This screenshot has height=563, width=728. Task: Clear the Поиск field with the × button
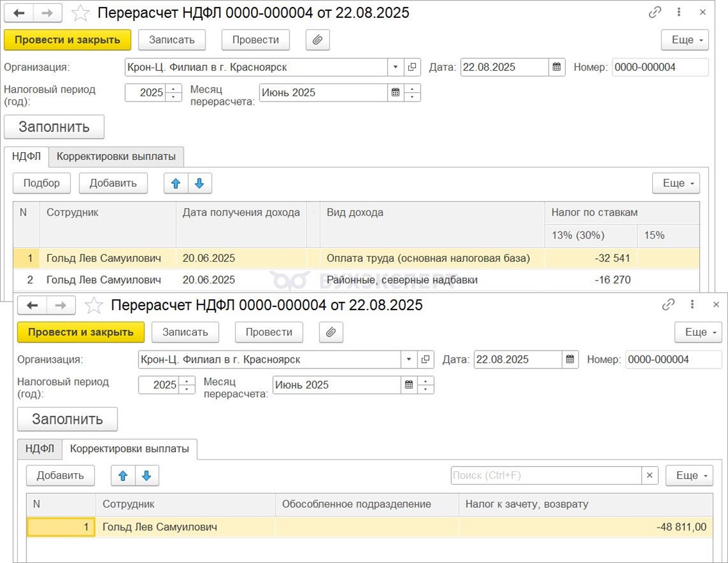pyautogui.click(x=650, y=476)
